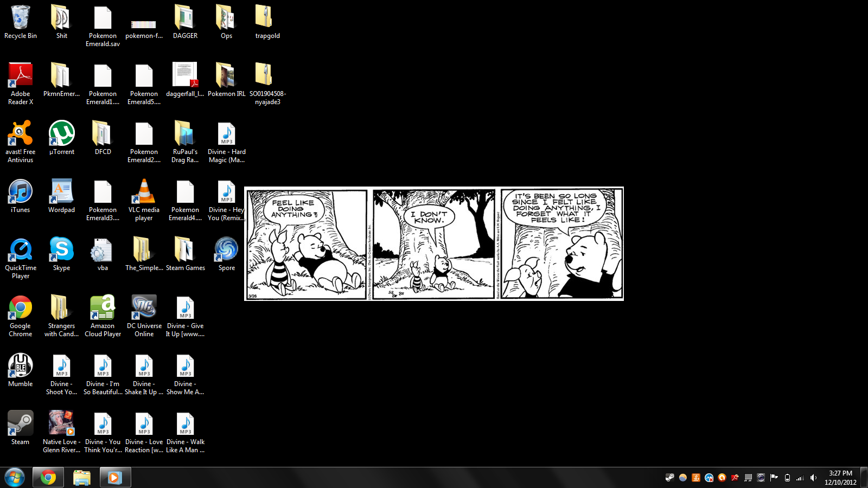Screen dimensions: 868x488
Task: Select Divine - I'm So Beautiful MP3
Action: [x=103, y=374]
